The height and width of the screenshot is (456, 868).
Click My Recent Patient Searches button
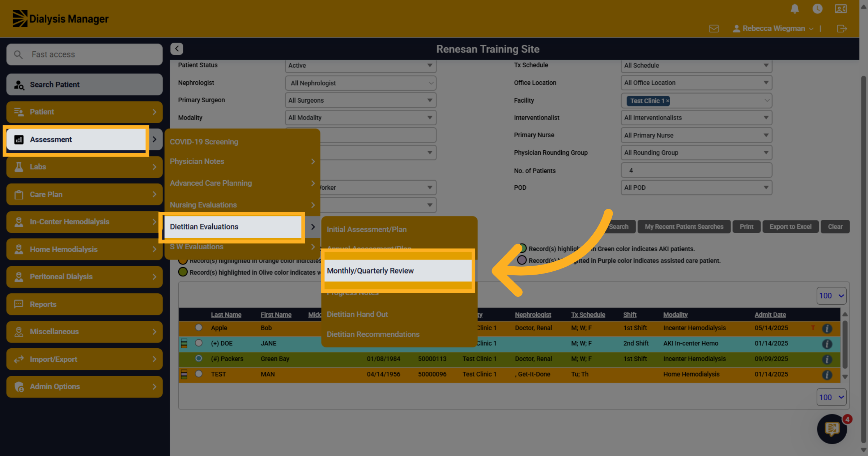click(x=684, y=227)
